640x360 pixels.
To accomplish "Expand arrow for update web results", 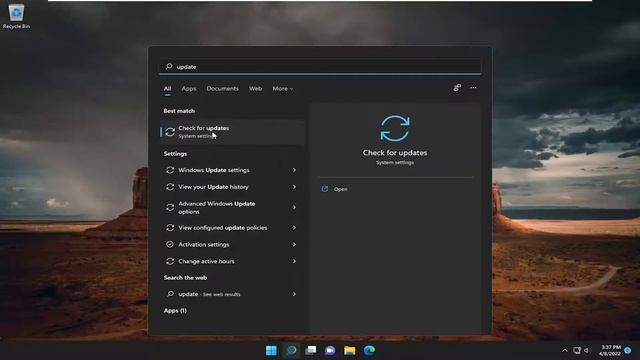I will pos(294,294).
